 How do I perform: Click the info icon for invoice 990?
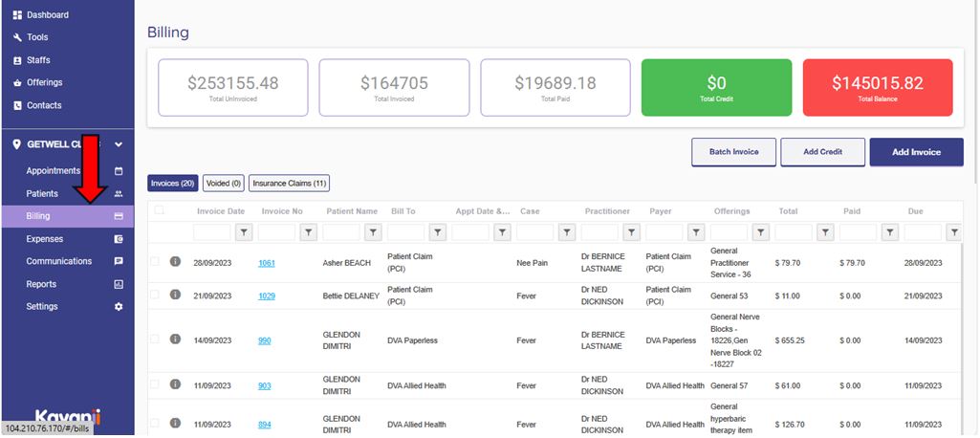point(175,339)
